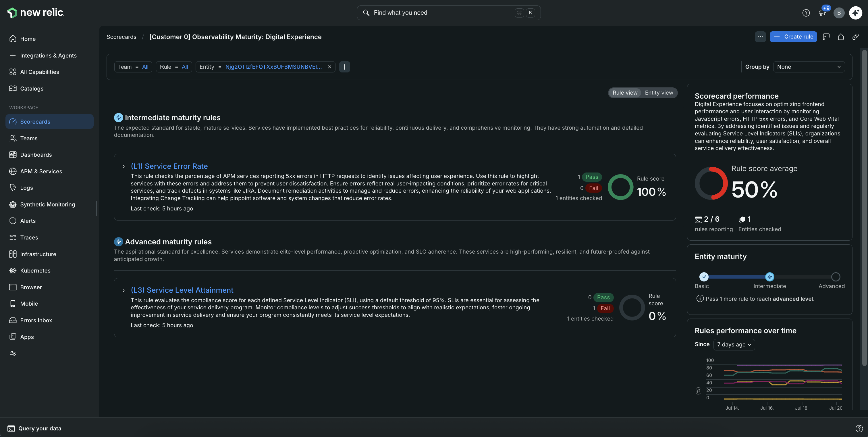Viewport: 868px width, 437px height.
Task: Go back to Scorecards breadcrumb
Action: point(121,37)
